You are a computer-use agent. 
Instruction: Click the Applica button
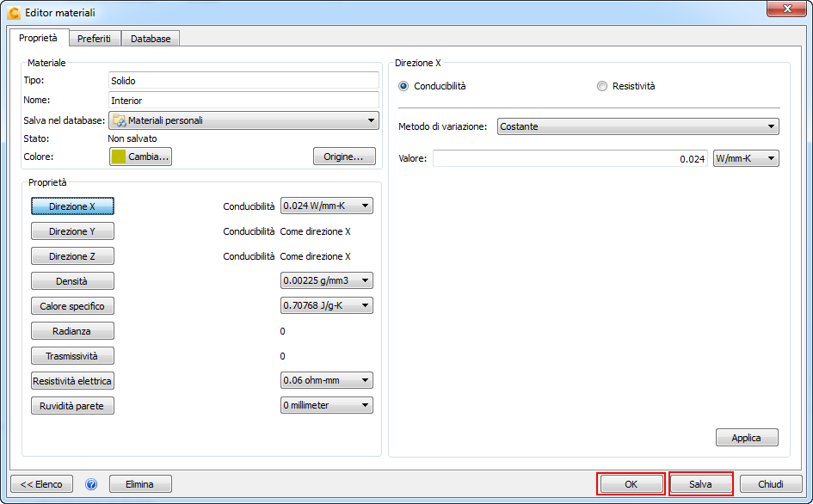747,438
